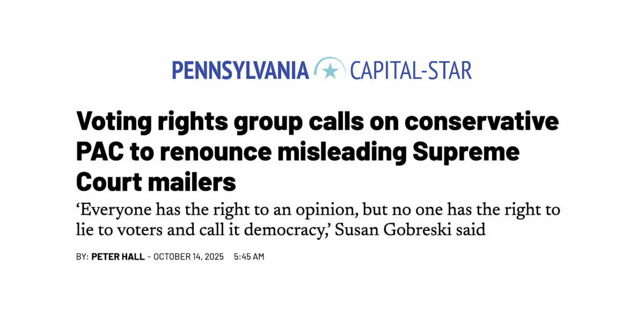644x322 pixels.
Task: Click the CAPITAL-STAR text in the logo
Action: pyautogui.click(x=411, y=71)
